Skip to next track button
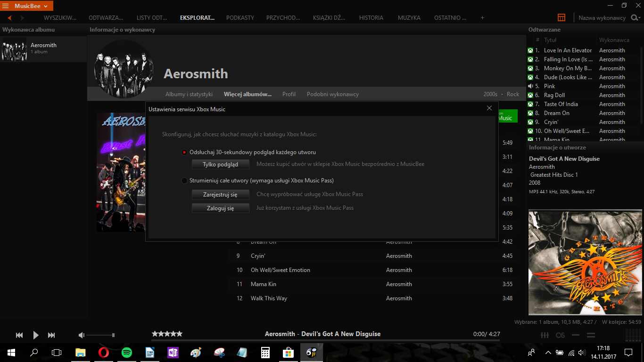The height and width of the screenshot is (362, 644). pyautogui.click(x=51, y=335)
